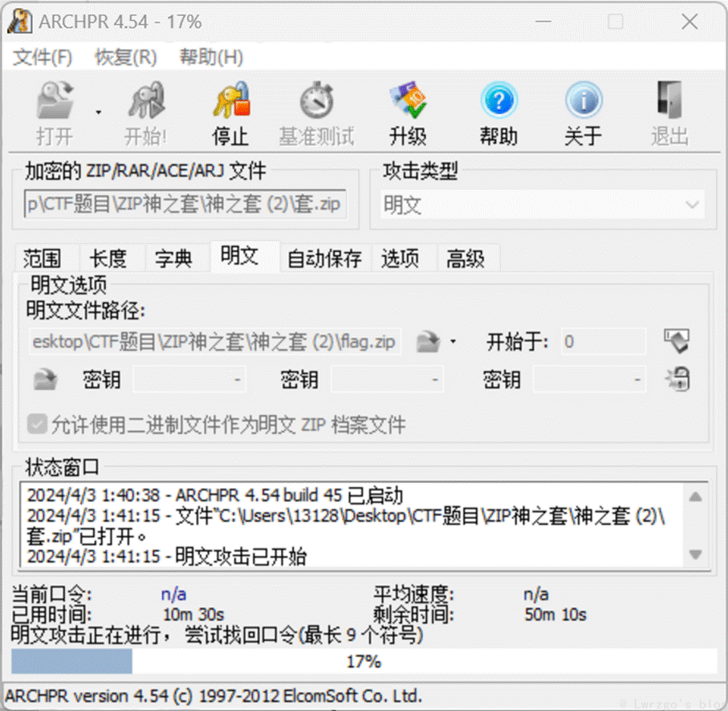Click the reset icon beside 开始于 field

[677, 342]
